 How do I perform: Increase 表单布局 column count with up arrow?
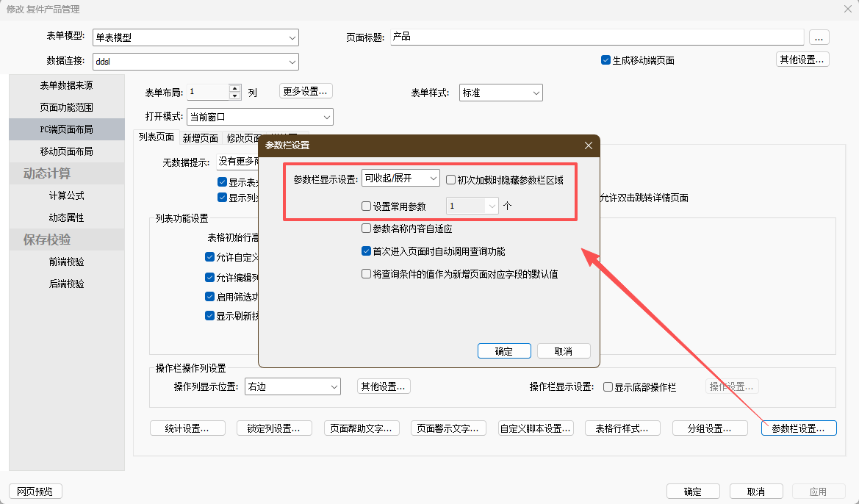point(235,88)
